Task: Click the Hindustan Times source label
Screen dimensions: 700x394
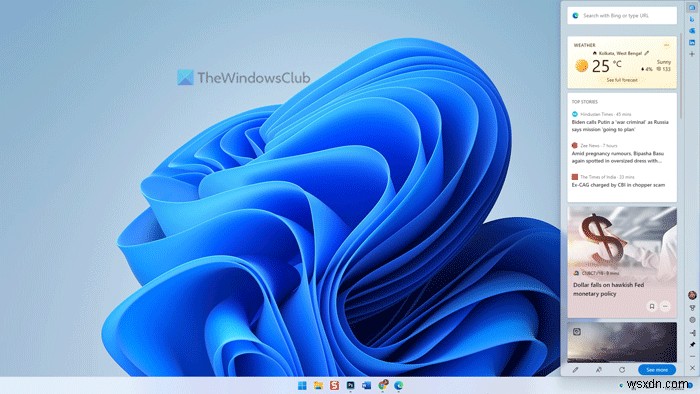Action: [596, 114]
